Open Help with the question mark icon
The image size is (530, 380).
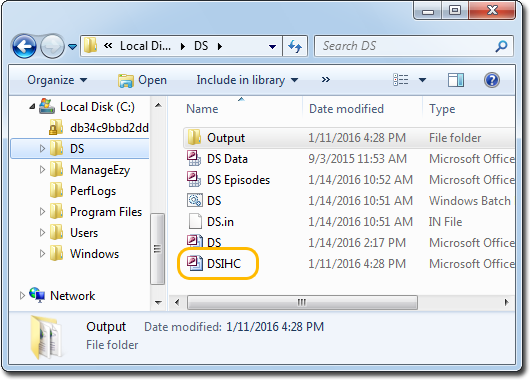pos(491,80)
